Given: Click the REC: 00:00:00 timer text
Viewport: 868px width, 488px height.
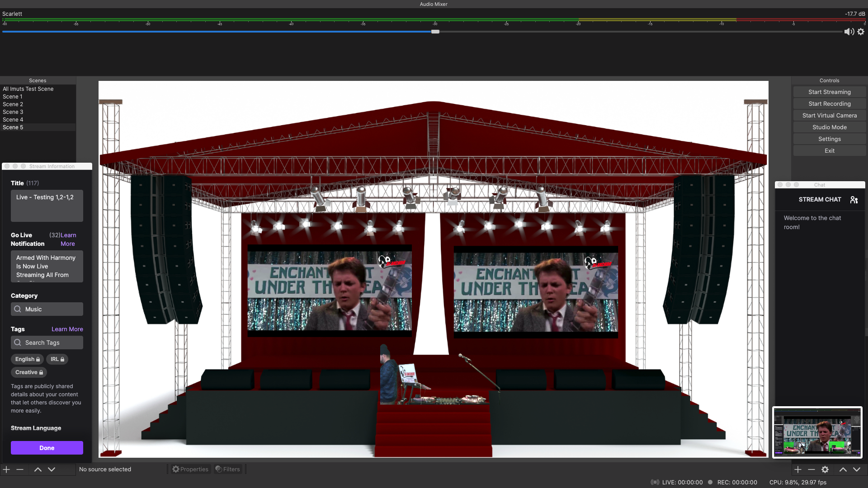Looking at the screenshot, I should (x=737, y=482).
